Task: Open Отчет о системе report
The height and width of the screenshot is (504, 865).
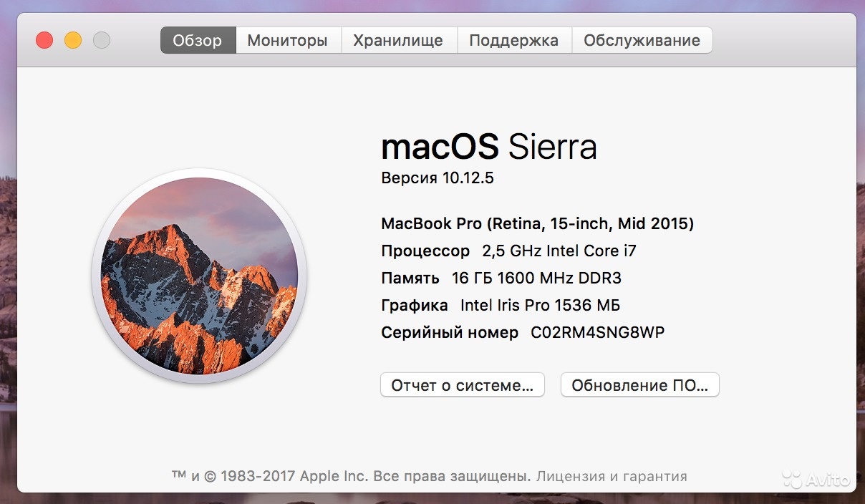Action: pos(462,385)
